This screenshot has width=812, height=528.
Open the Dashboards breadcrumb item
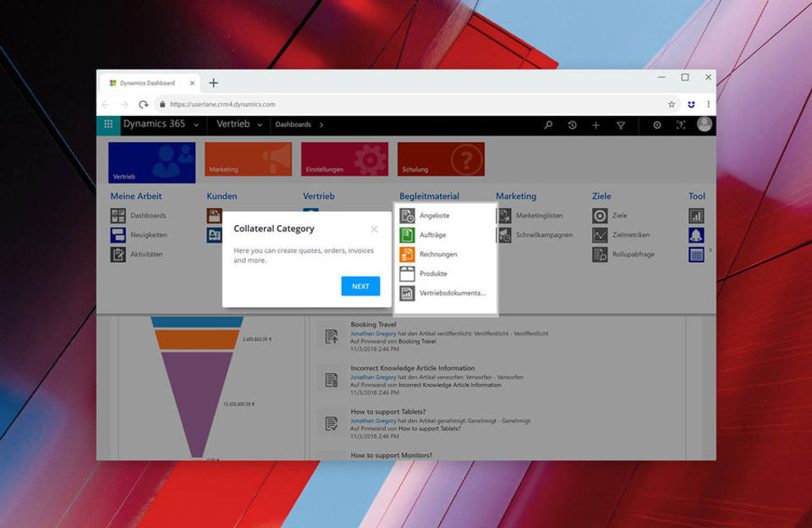point(294,124)
